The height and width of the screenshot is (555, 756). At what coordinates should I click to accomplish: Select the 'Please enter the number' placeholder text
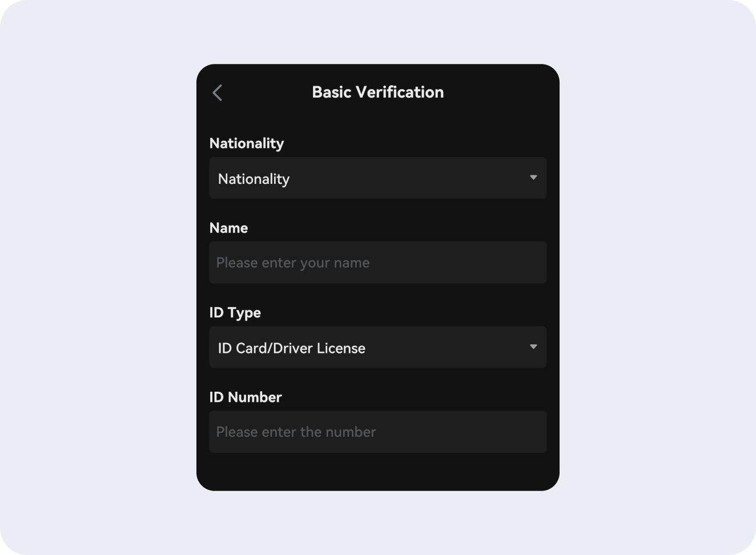296,432
